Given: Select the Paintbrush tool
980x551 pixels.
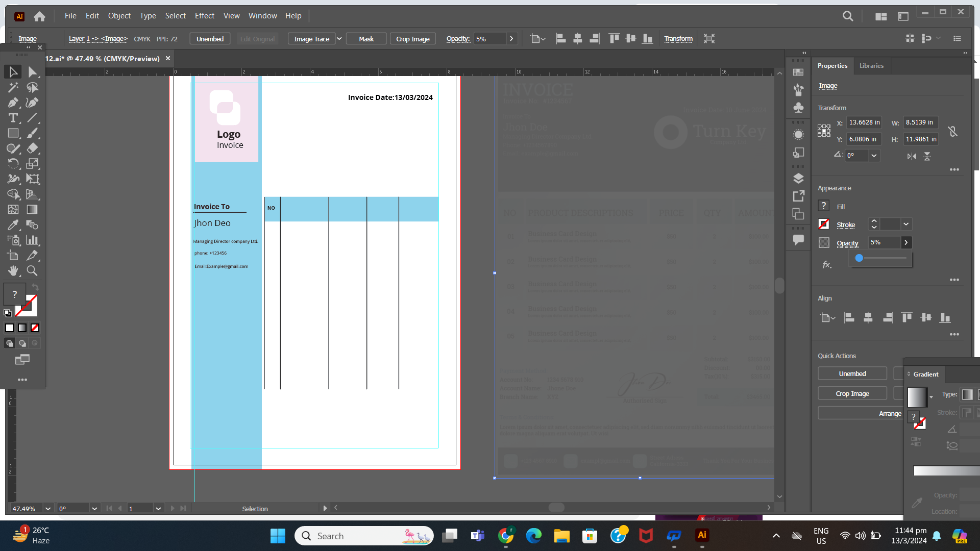Looking at the screenshot, I should coord(33,133).
